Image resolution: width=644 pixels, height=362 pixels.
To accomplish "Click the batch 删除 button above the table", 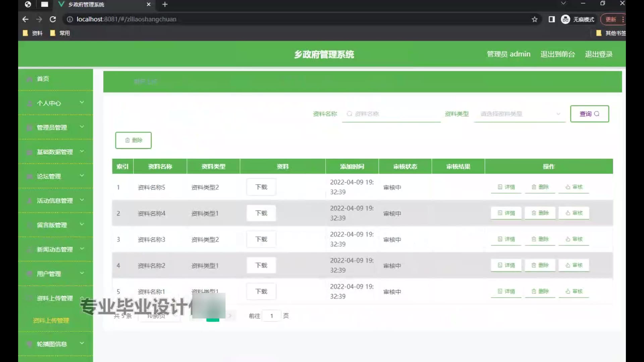I will point(133,140).
